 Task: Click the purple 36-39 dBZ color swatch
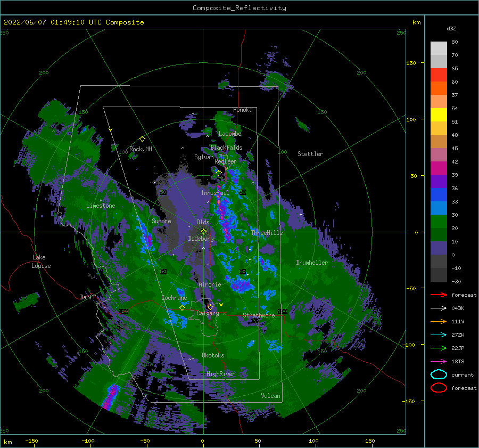pyautogui.click(x=439, y=181)
